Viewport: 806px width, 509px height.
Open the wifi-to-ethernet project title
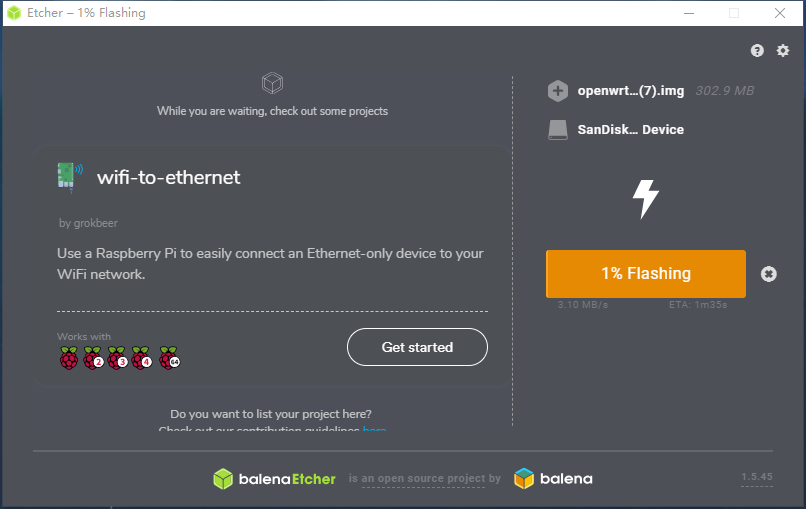[x=168, y=178]
